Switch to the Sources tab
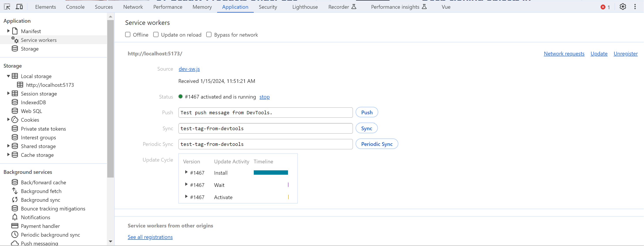Viewport: 644px width, 246px height. (104, 7)
